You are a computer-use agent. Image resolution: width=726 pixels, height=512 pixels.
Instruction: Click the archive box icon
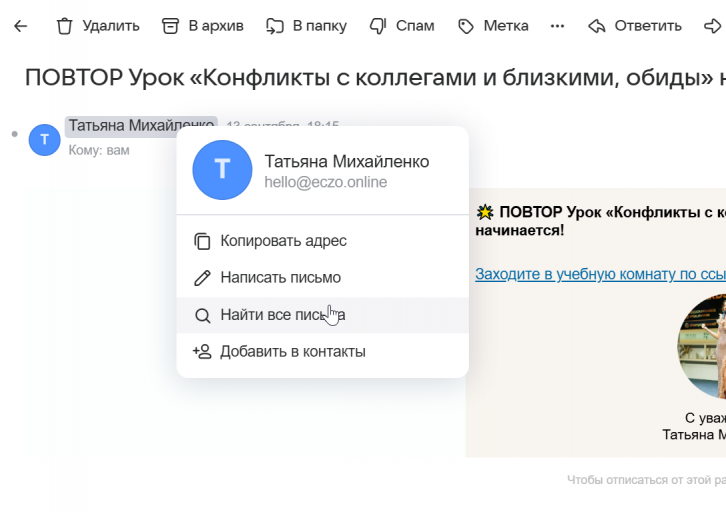tap(170, 26)
